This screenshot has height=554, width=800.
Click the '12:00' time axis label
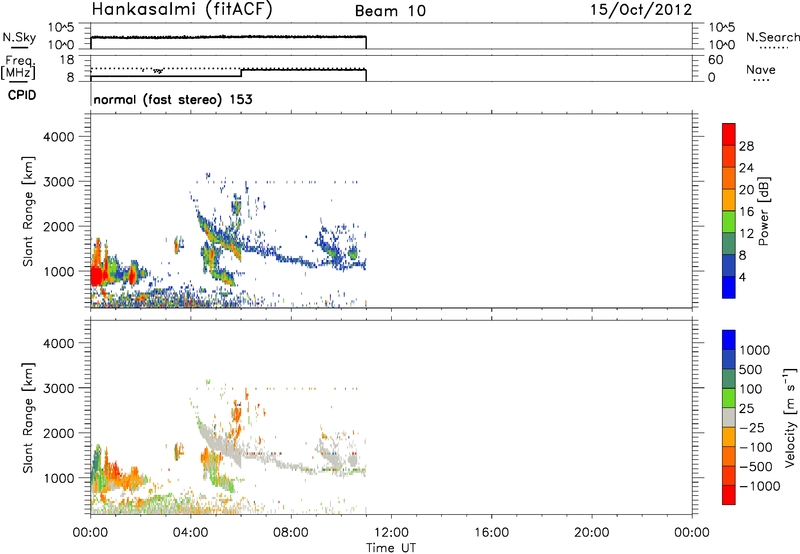(x=391, y=533)
